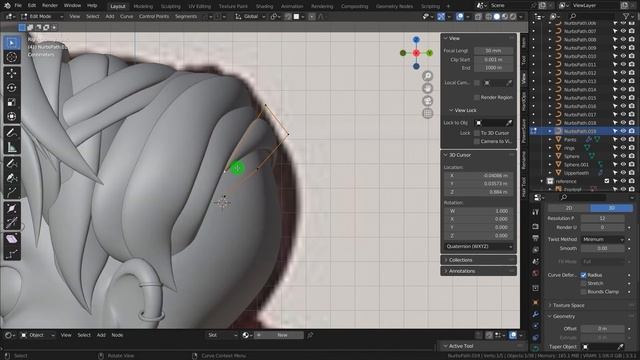Select the Scale tool

(x=12, y=102)
